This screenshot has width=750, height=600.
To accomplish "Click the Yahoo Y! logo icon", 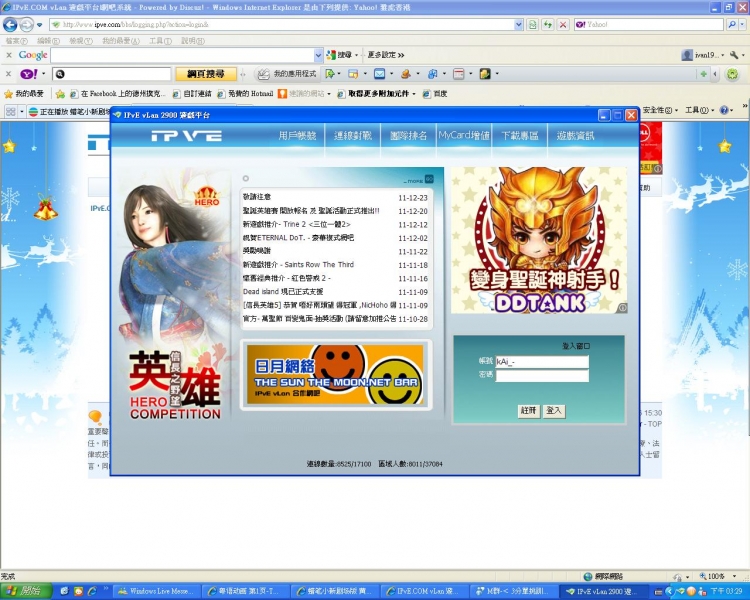I will (29, 74).
